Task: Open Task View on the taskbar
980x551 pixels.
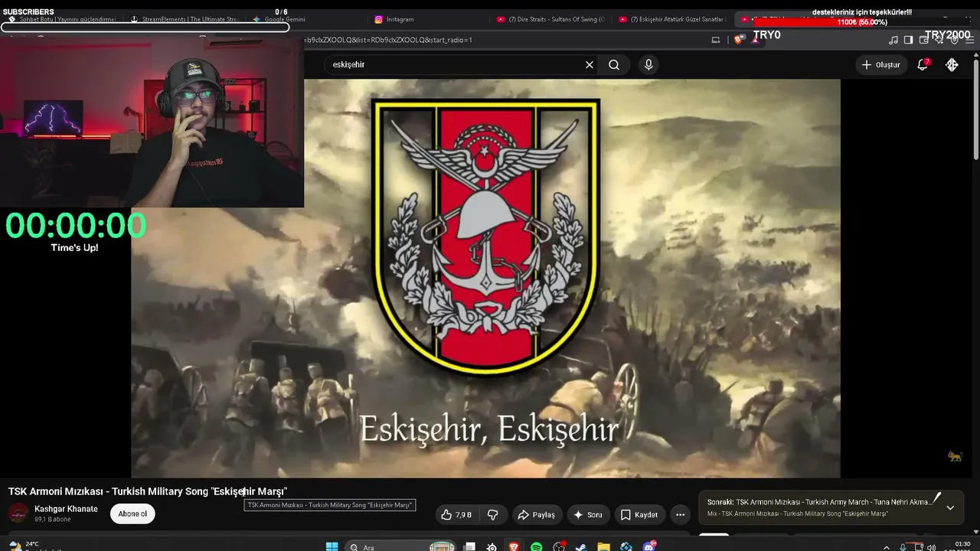Action: tap(469, 547)
